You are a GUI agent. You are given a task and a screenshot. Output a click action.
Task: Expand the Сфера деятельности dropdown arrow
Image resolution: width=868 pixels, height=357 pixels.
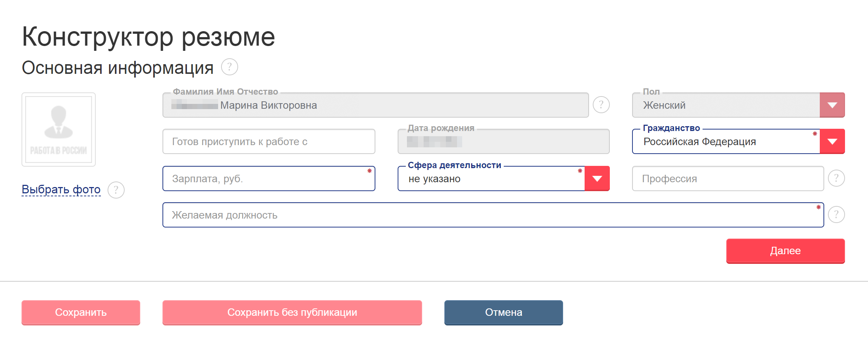pyautogui.click(x=597, y=178)
